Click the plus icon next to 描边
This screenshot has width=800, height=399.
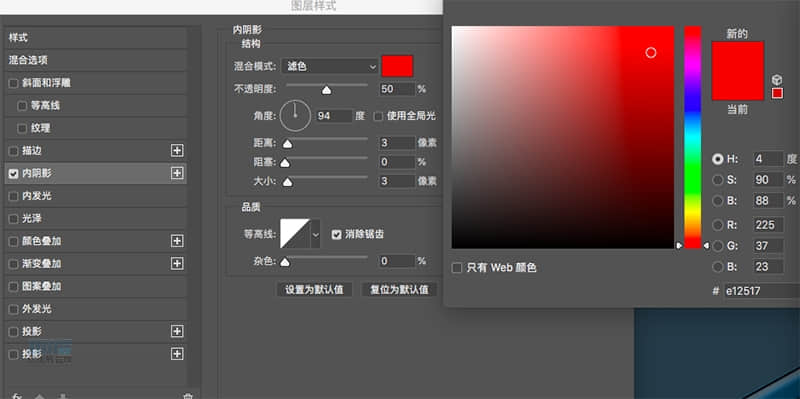(177, 151)
